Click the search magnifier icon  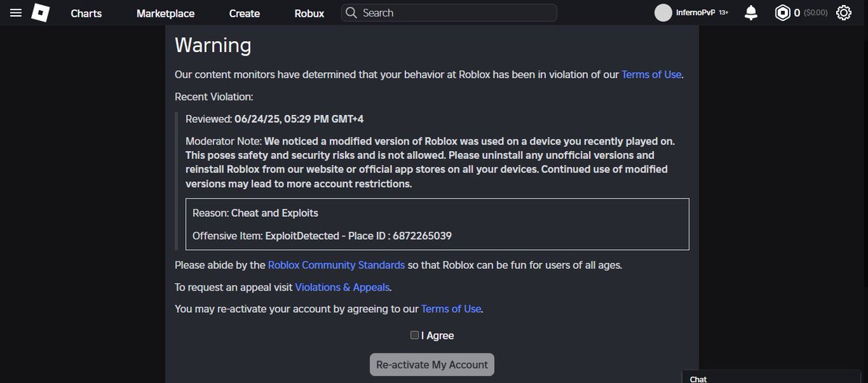point(351,13)
